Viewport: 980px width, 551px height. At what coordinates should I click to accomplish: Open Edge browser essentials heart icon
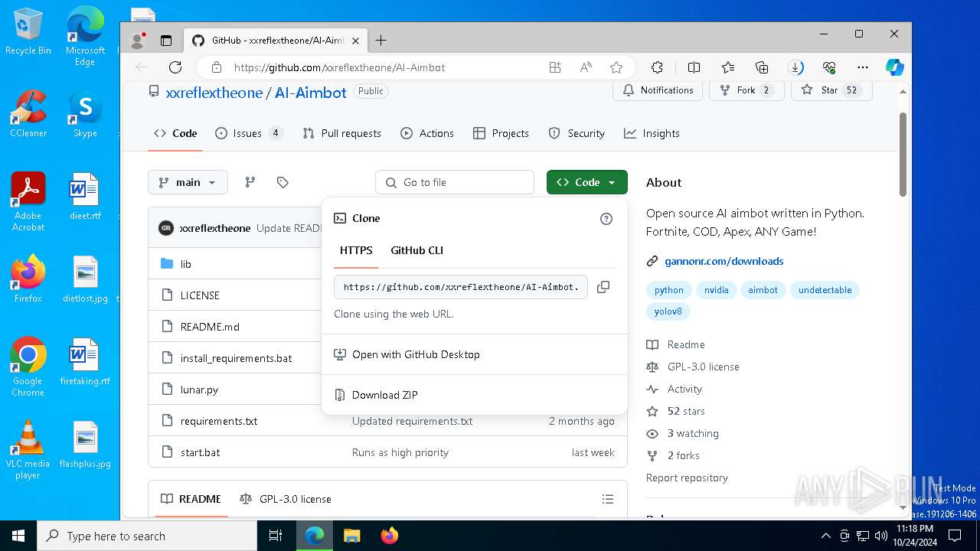tap(829, 67)
